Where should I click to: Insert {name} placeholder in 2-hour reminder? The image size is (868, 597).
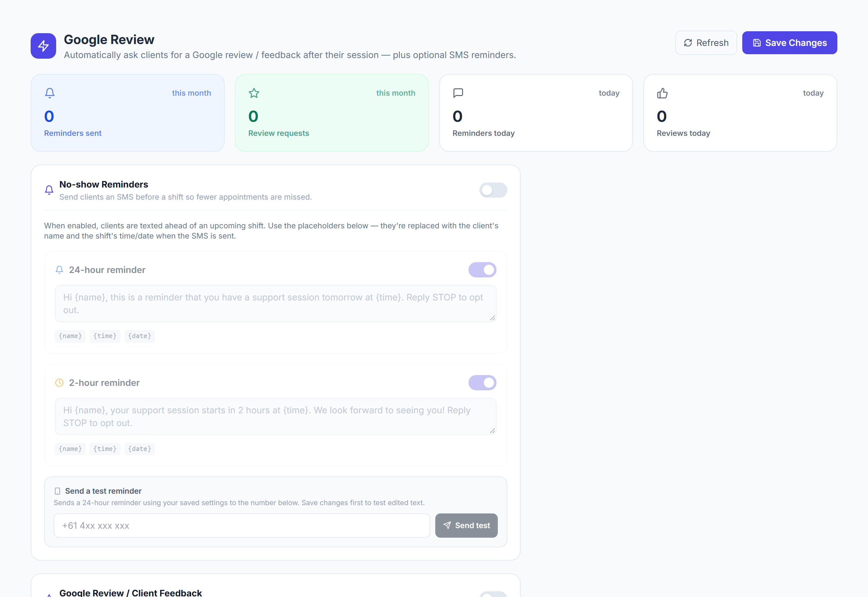click(71, 449)
